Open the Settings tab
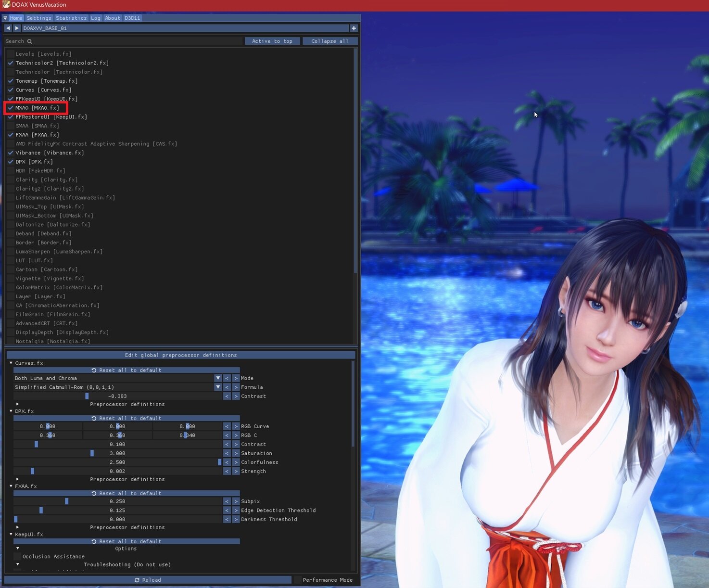The image size is (709, 588). coord(39,18)
